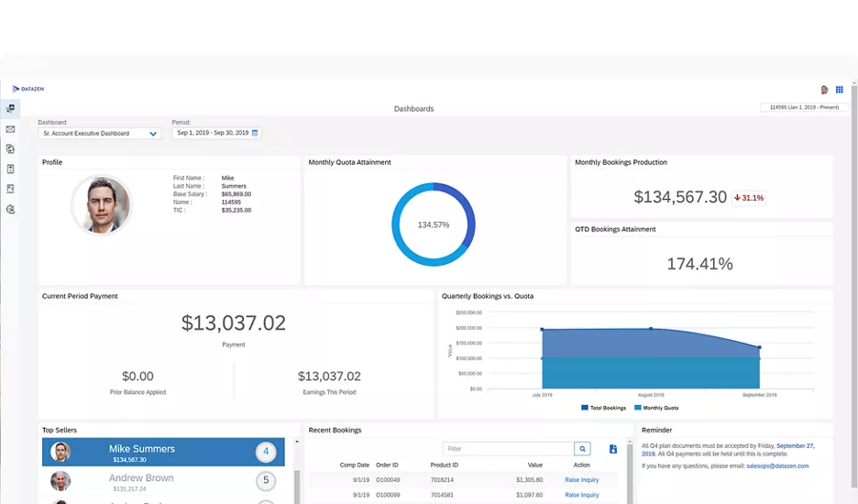Open the user avatar menu in the header

point(825,90)
